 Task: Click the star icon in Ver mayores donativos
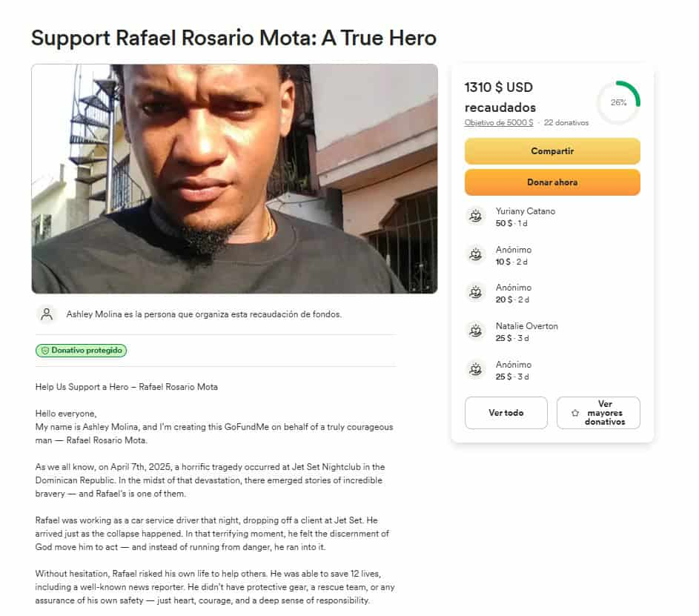tap(575, 413)
